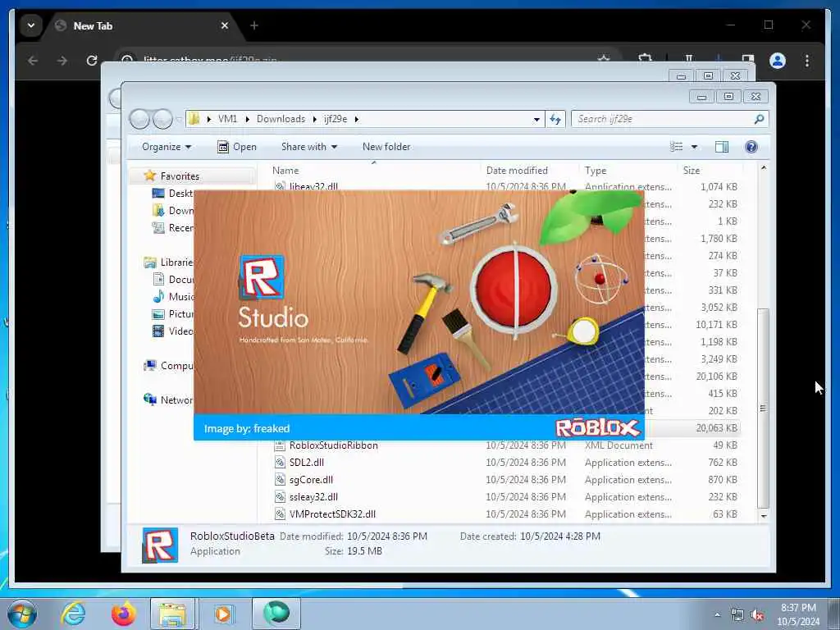Open the Share with menu

[x=309, y=147]
